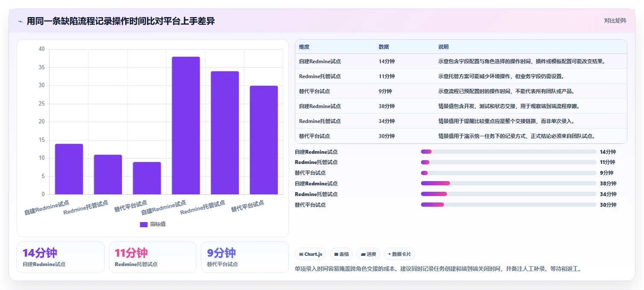
Task: Click the 34分钟 progress bar
Action: (509, 194)
